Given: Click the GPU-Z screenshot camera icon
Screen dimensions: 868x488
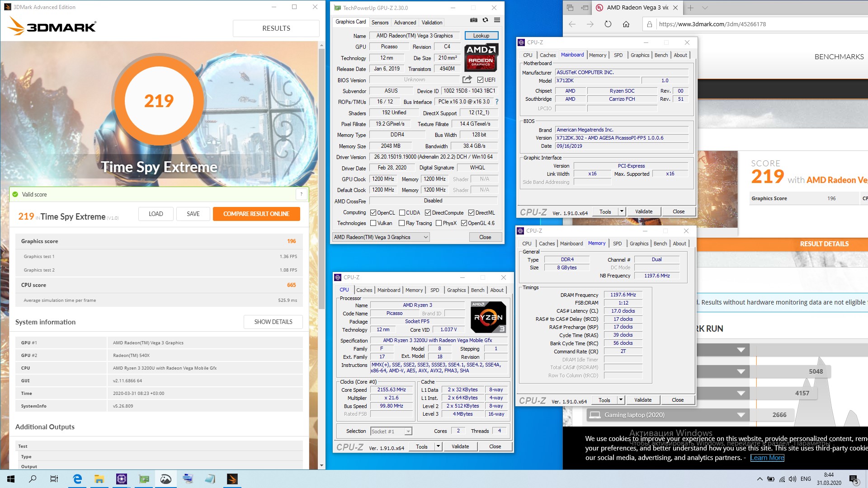Looking at the screenshot, I should point(473,20).
